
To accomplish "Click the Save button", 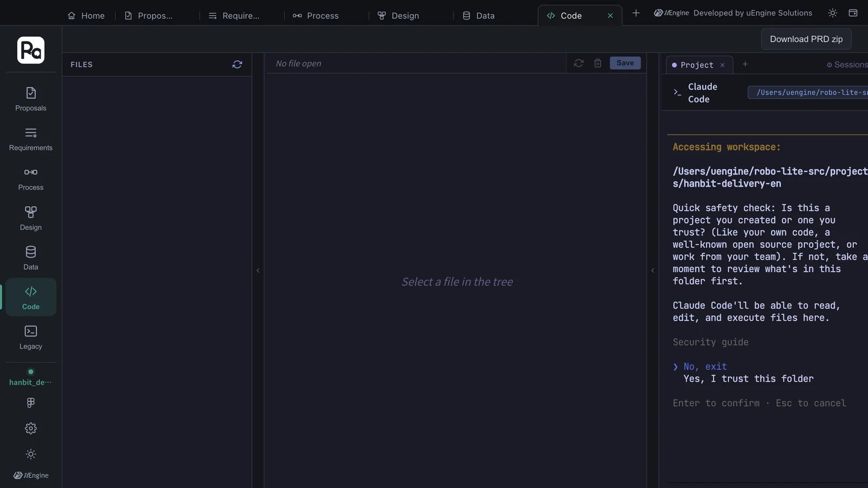I will tap(625, 63).
